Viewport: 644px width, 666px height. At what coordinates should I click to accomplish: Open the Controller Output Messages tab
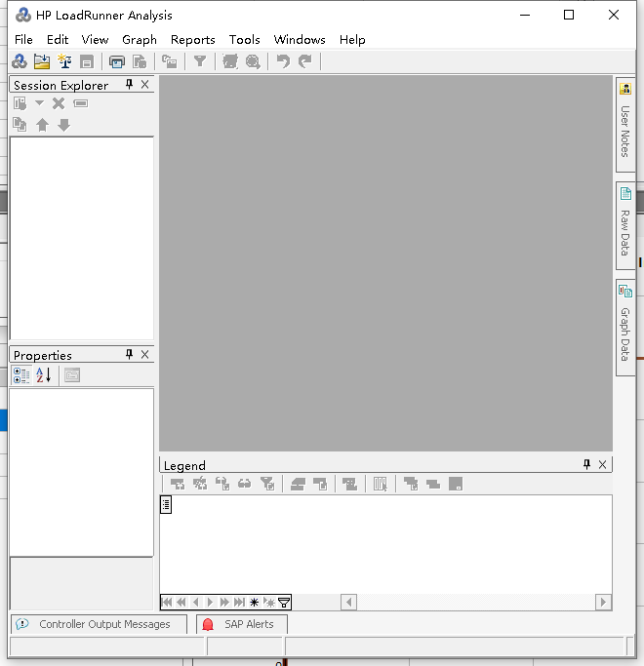point(99,624)
